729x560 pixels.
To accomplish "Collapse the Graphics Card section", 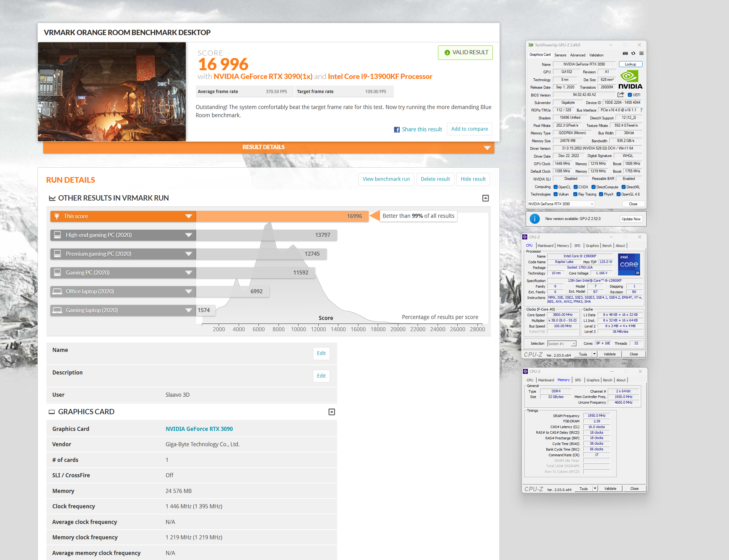I will (x=331, y=412).
